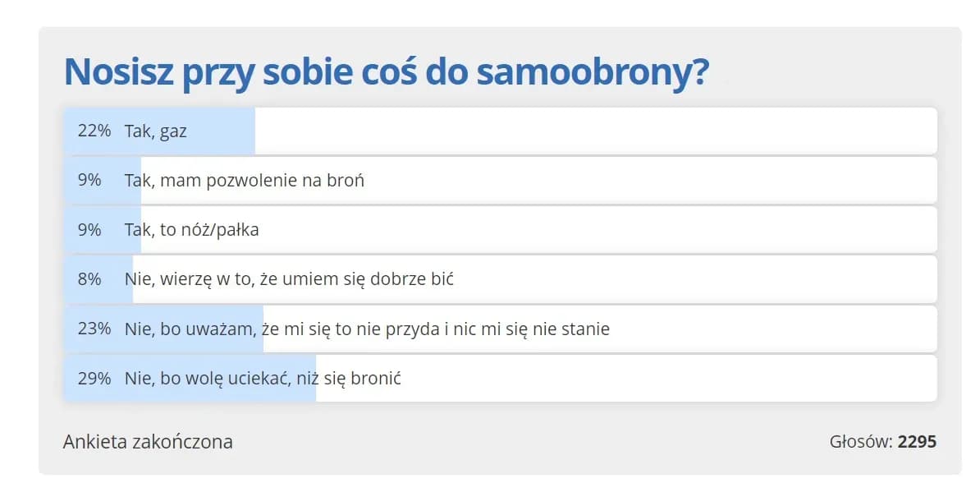Click the 23% result figure
This screenshot has height=492, width=980.
[94, 329]
